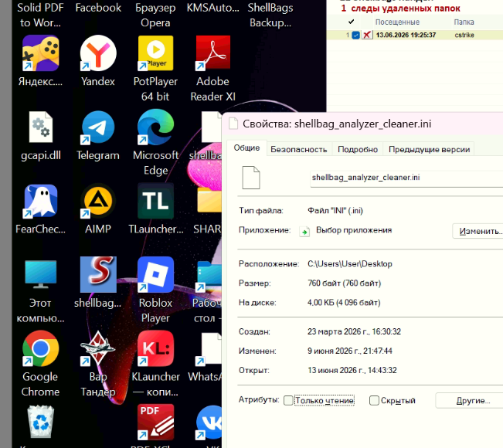This screenshot has width=503, height=448.
Task: Sort by the Папка column header
Action: click(x=464, y=22)
